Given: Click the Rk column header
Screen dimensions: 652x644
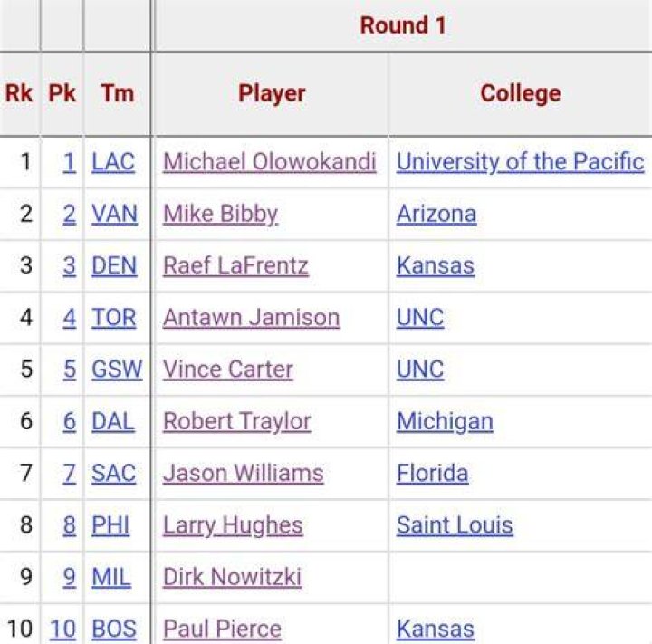Looking at the screenshot, I should click(x=19, y=93).
